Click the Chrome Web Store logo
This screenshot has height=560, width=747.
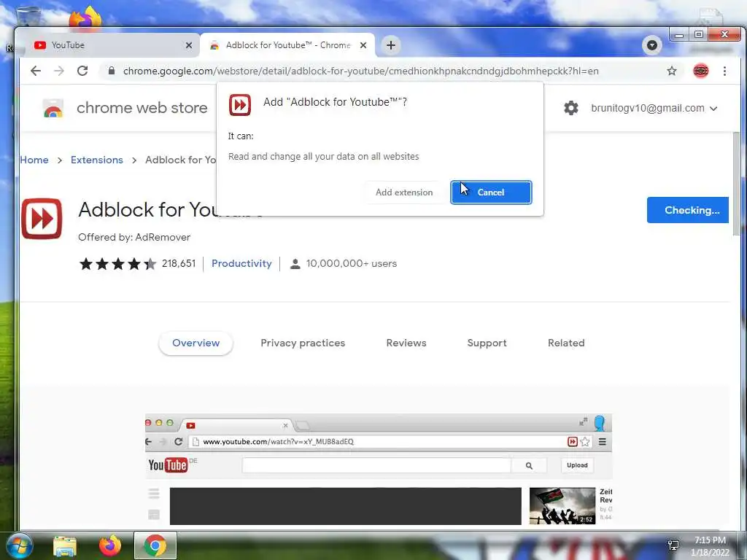pyautogui.click(x=53, y=108)
